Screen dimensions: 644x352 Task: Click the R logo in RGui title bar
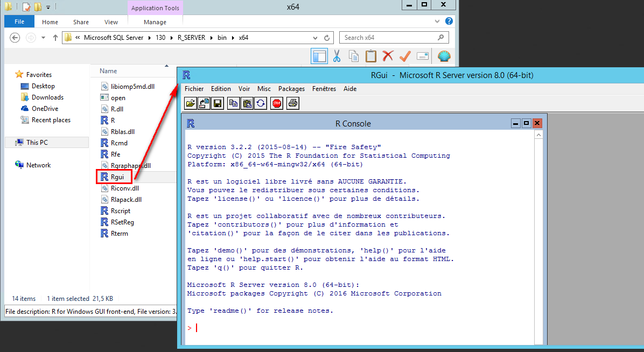click(186, 75)
